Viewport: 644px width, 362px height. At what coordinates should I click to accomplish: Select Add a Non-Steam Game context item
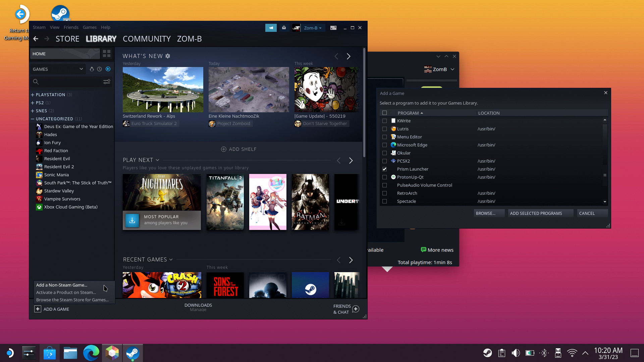61,285
